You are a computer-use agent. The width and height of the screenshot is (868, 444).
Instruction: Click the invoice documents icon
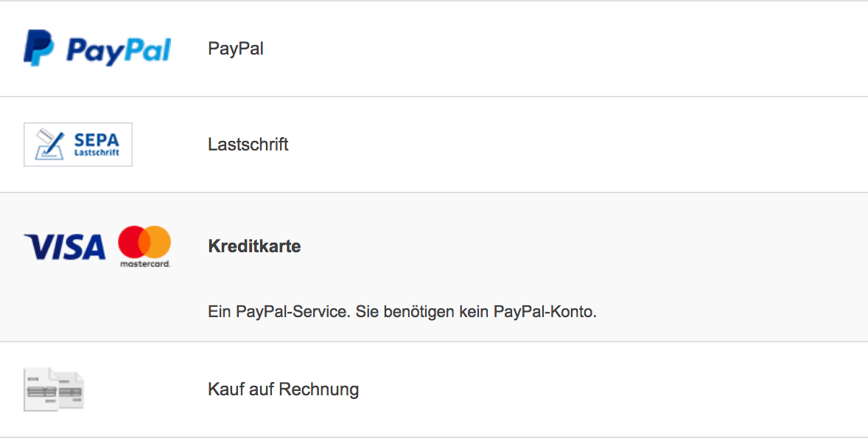54,389
